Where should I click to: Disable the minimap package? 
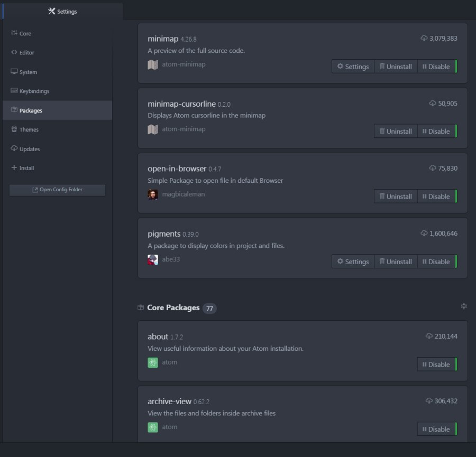[x=437, y=67]
